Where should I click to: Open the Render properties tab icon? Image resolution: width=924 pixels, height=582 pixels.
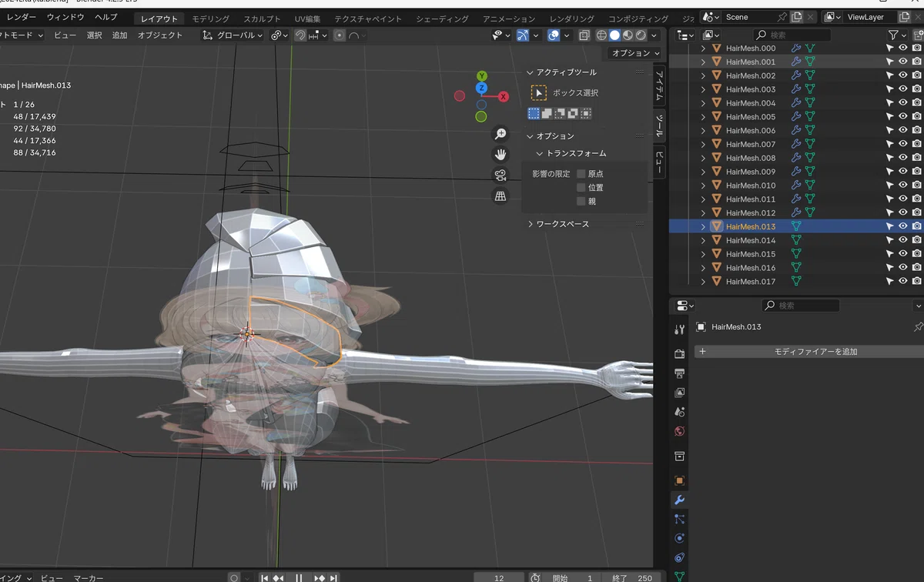point(679,354)
